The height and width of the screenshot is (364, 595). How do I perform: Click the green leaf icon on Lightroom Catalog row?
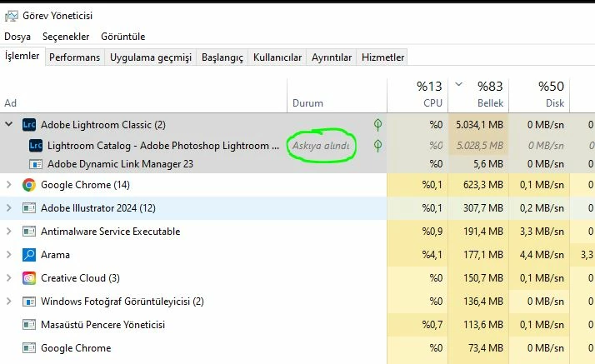click(377, 146)
